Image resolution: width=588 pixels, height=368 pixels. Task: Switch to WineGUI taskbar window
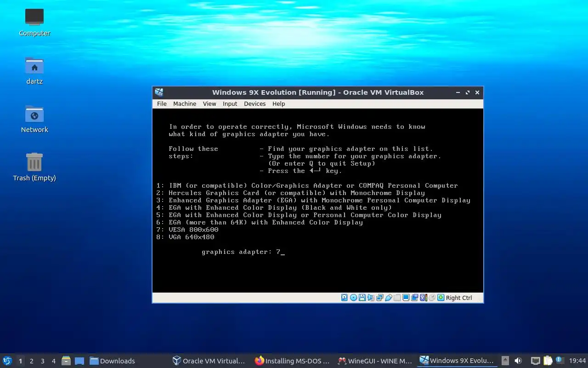click(x=375, y=361)
